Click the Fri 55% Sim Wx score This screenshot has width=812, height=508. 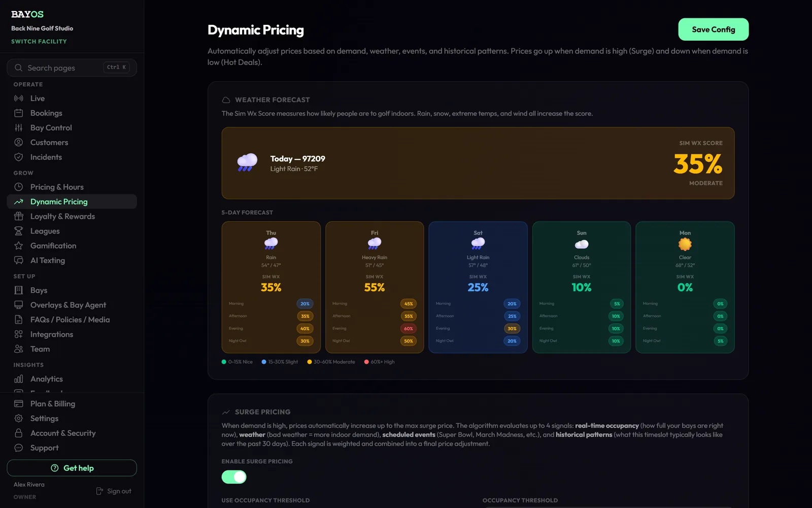point(375,288)
